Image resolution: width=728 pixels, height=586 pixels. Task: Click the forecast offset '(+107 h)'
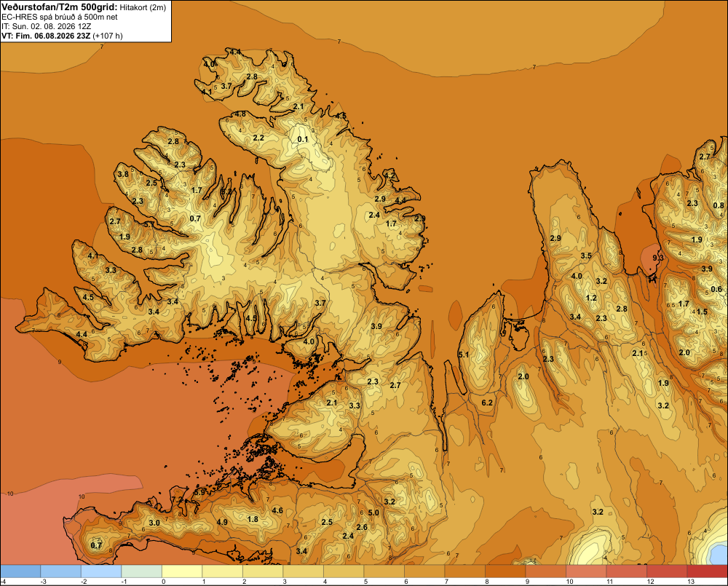pyautogui.click(x=108, y=36)
